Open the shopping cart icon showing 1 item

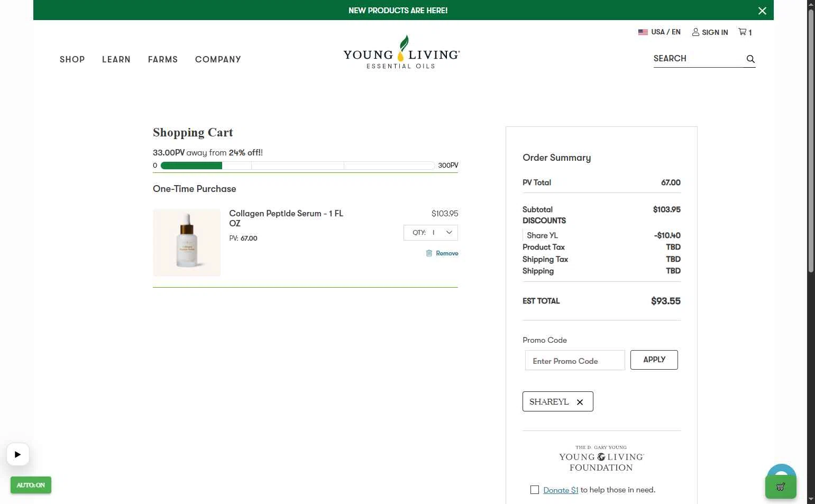[745, 32]
